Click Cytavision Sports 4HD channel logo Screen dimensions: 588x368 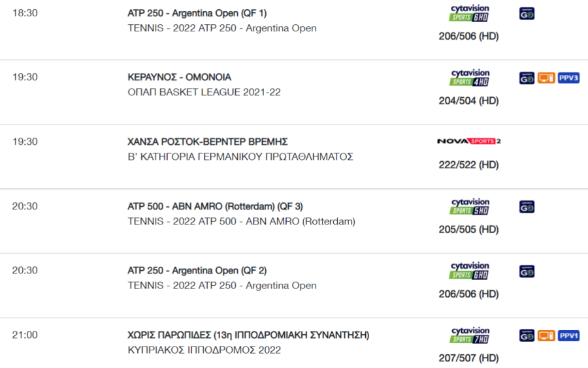(x=468, y=78)
